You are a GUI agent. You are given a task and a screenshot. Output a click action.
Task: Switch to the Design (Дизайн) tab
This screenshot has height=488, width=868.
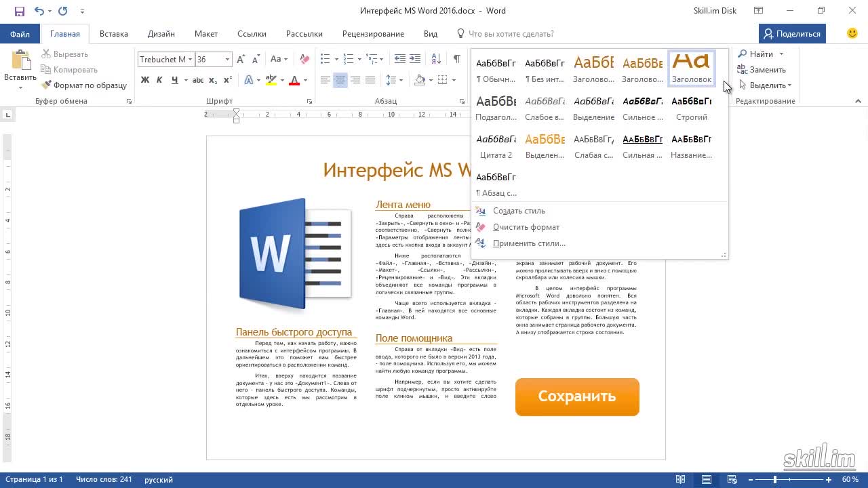[x=161, y=34]
